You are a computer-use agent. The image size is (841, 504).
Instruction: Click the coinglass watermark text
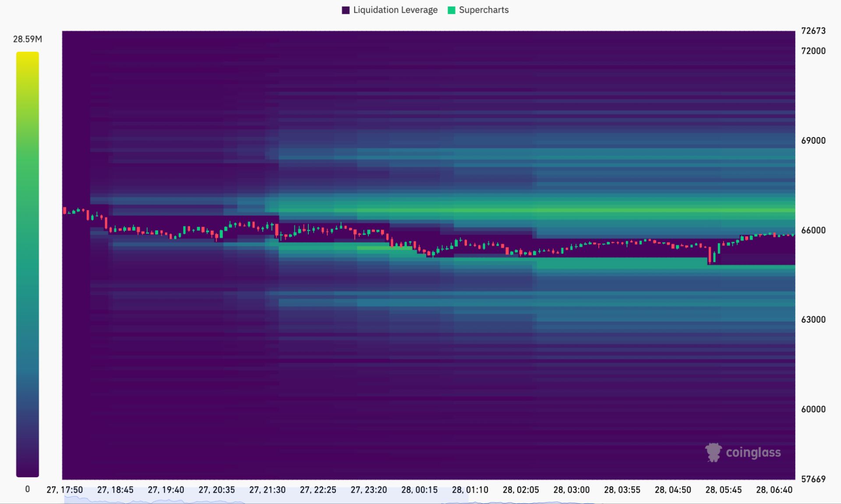pyautogui.click(x=753, y=452)
